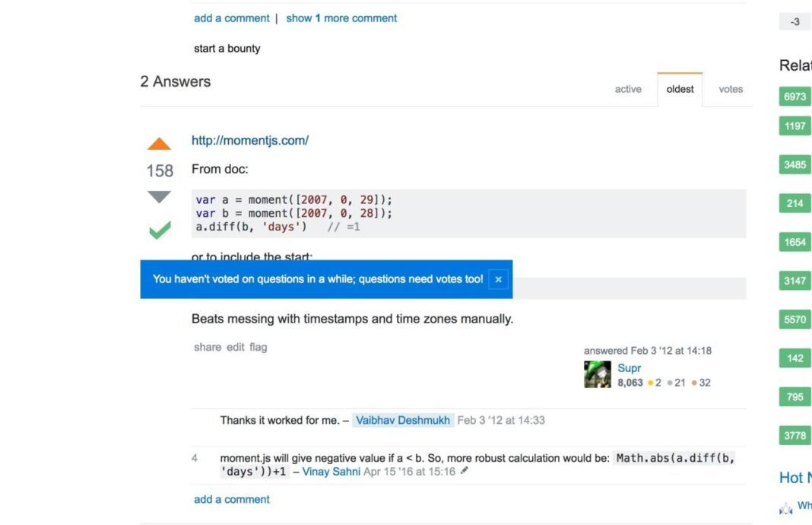This screenshot has height=525, width=812.
Task: Upvote the answer with the orange arrow
Action: [x=159, y=142]
